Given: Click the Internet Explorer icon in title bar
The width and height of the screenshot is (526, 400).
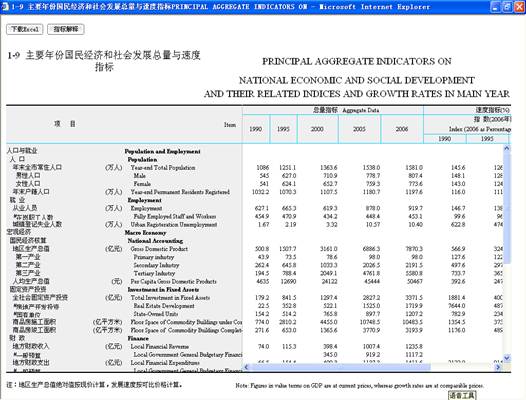Looking at the screenshot, I should pyautogui.click(x=4, y=6).
